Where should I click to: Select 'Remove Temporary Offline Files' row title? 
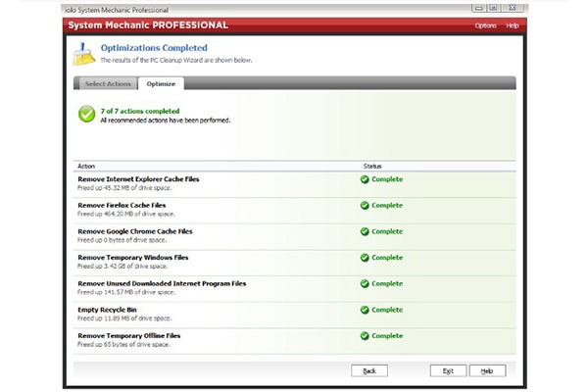coord(129,336)
